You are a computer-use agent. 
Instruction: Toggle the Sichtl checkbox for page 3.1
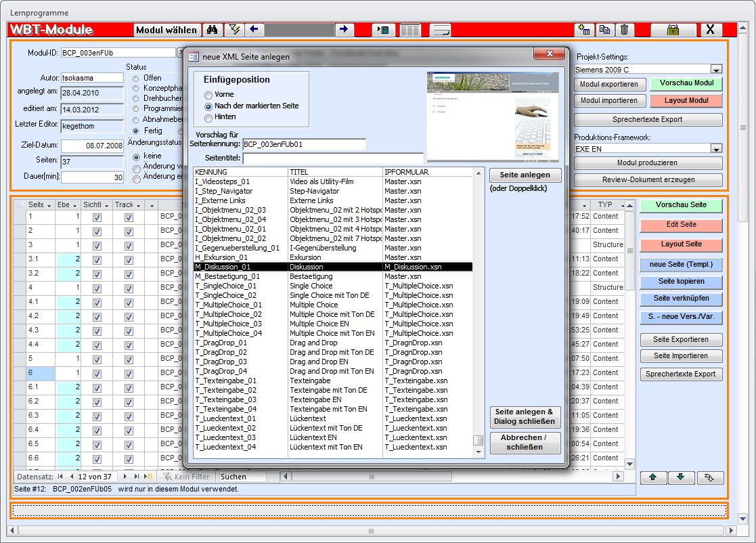coord(97,259)
